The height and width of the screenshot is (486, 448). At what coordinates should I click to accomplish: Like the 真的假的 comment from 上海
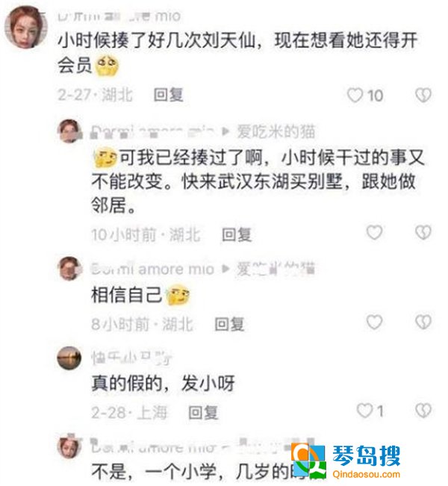pos(364,411)
